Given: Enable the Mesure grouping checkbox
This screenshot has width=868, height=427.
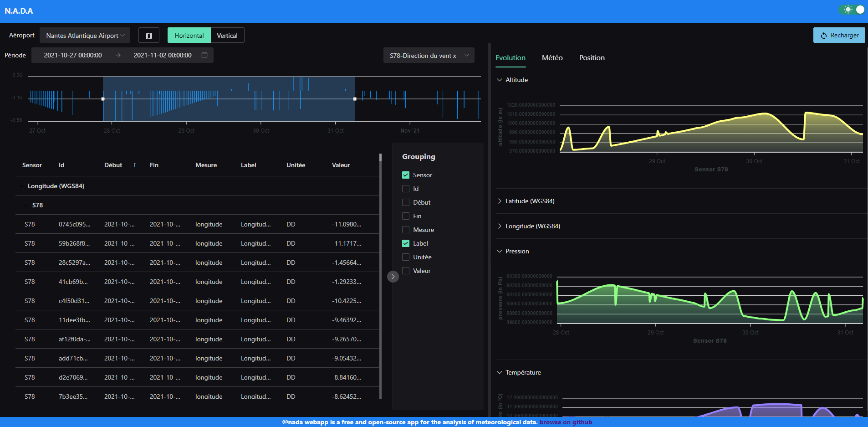Looking at the screenshot, I should (406, 230).
